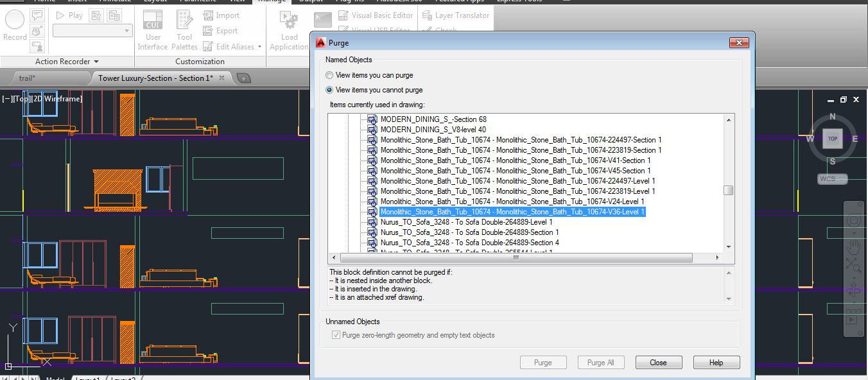The image size is (868, 380).
Task: Select the Pan hand tool on navigation bar
Action: pos(853,246)
